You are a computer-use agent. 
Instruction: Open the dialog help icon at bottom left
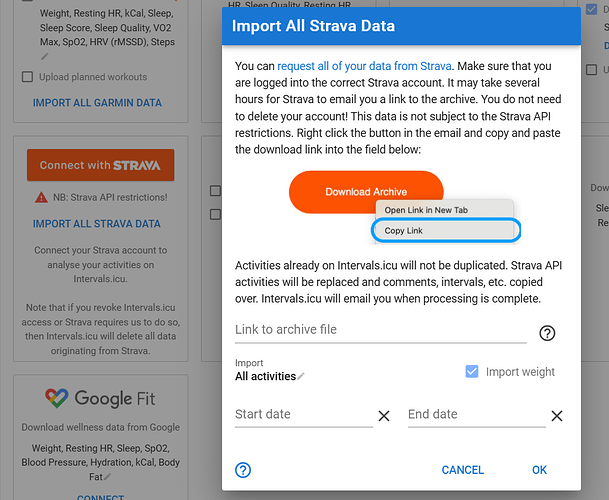(x=243, y=470)
